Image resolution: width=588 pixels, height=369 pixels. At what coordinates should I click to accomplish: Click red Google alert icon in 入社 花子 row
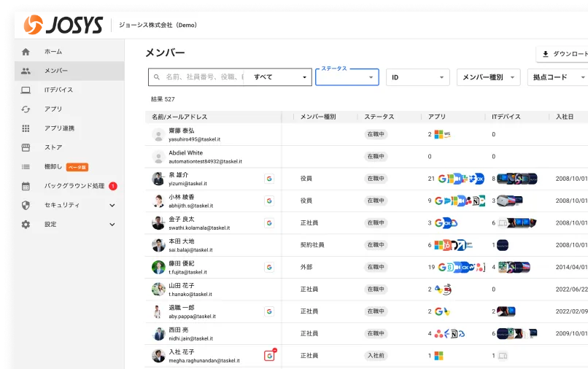point(270,355)
